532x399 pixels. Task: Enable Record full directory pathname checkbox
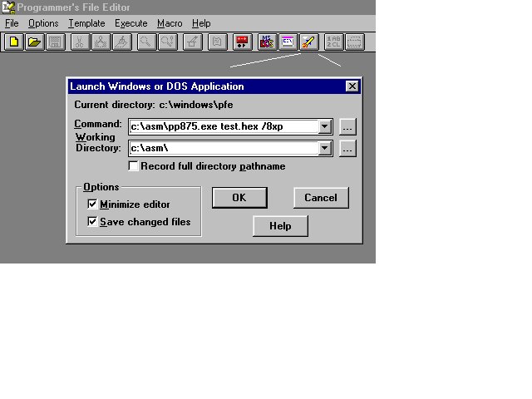coord(134,166)
